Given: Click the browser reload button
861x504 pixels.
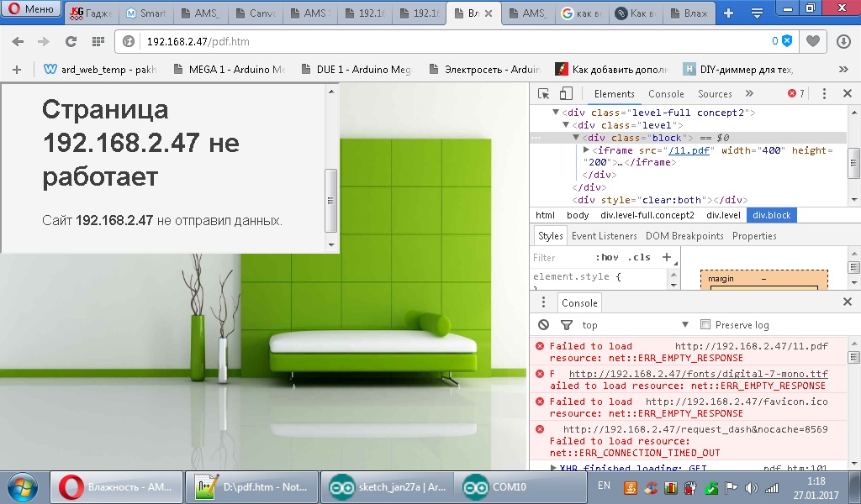Looking at the screenshot, I should 71,41.
